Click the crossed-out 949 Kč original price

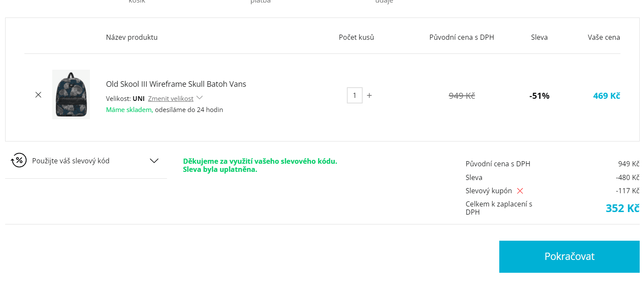[462, 96]
